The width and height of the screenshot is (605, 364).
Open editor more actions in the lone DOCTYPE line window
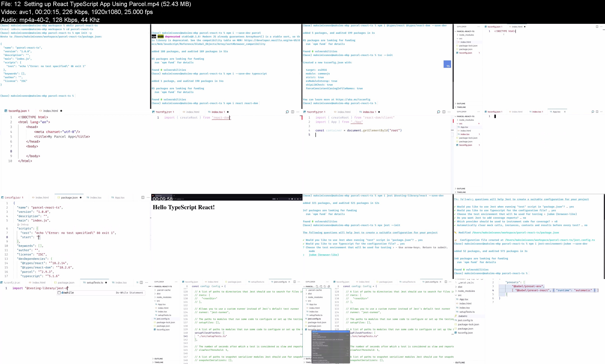pos(601,26)
